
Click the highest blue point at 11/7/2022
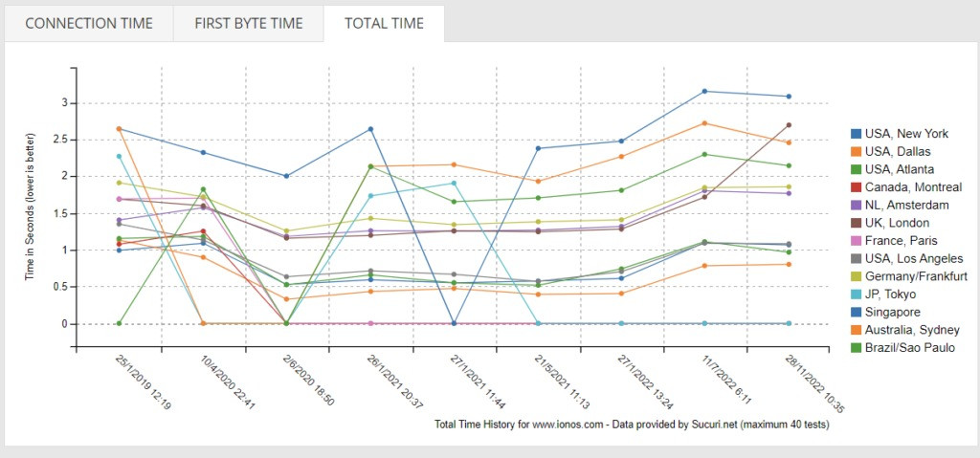coord(704,91)
